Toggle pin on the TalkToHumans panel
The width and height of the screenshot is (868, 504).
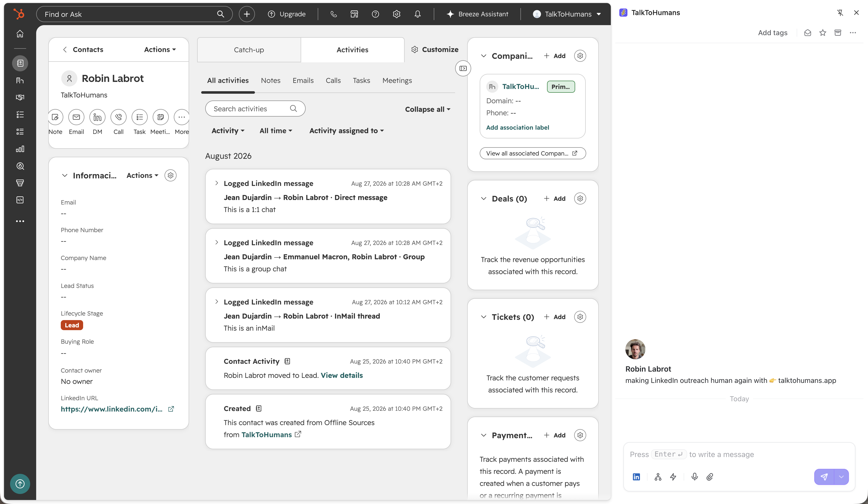point(840,13)
